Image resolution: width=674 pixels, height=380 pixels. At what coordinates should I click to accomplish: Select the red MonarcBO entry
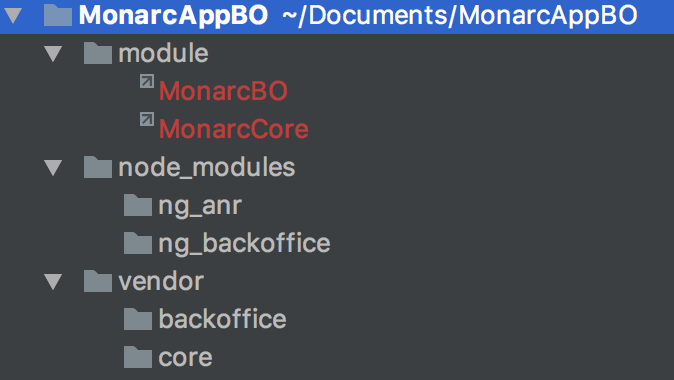coord(223,91)
